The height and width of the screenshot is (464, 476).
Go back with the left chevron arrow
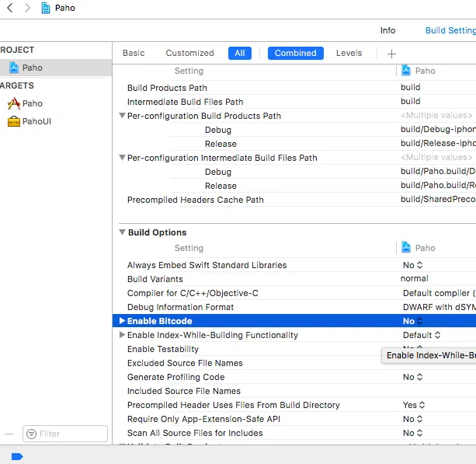coord(10,8)
